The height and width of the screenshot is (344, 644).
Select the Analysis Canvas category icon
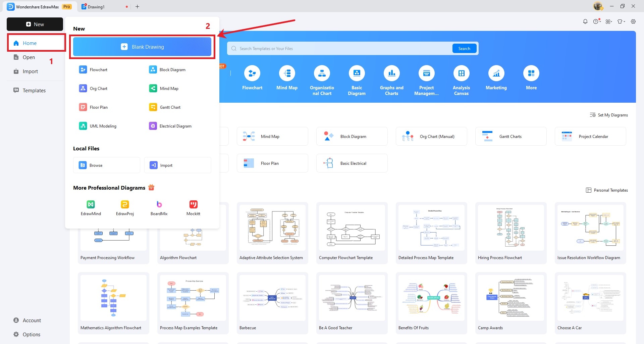[x=462, y=73]
